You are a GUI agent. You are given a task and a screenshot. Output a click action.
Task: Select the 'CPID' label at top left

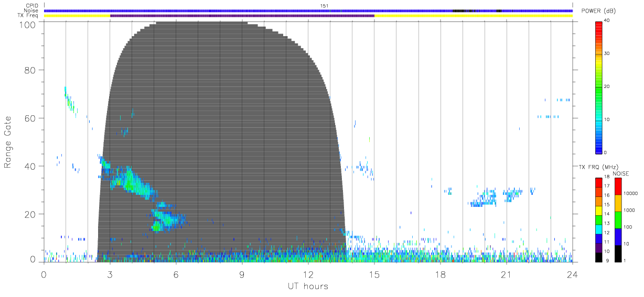pyautogui.click(x=31, y=6)
